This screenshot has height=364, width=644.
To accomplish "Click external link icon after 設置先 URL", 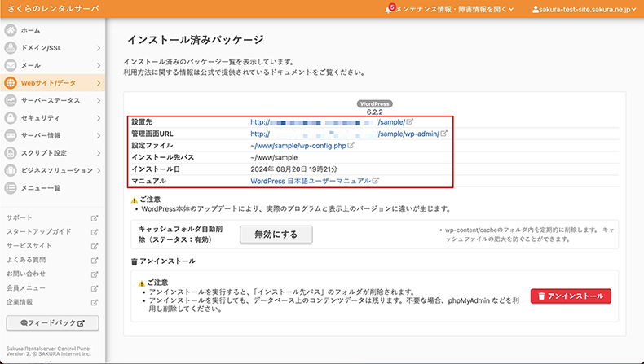I will (x=410, y=122).
